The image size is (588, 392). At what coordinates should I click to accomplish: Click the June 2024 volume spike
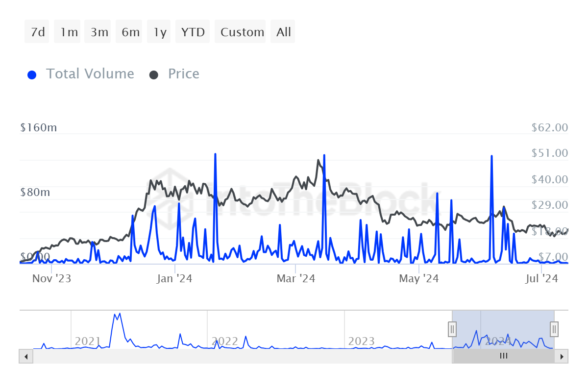491,156
